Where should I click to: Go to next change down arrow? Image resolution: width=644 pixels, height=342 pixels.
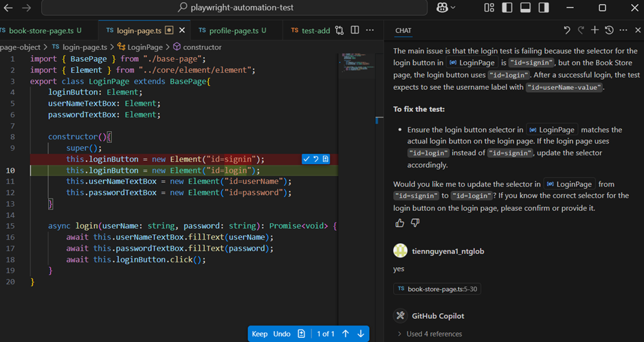(360, 334)
